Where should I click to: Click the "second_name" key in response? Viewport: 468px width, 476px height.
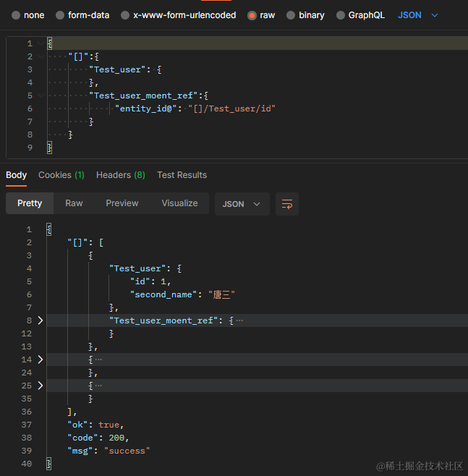pos(163,294)
